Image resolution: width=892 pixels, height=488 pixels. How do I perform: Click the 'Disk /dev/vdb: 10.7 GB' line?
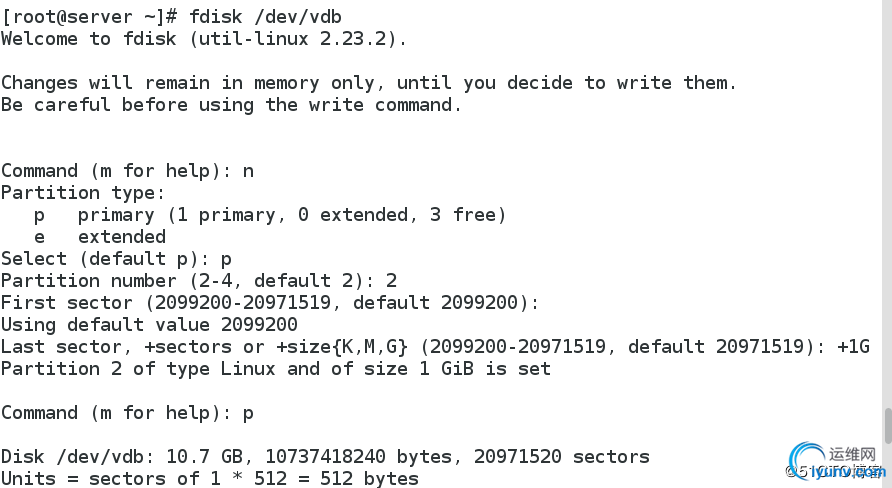[x=325, y=457]
